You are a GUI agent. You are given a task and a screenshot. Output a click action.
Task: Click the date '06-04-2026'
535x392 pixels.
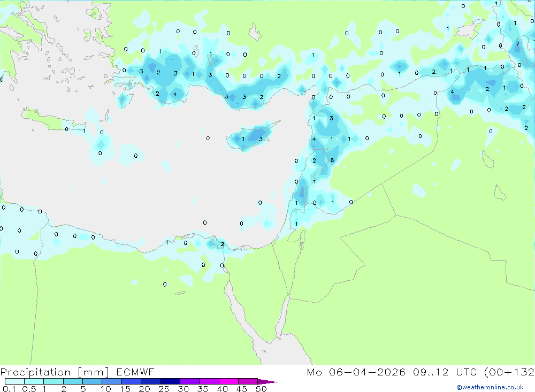[367, 372]
